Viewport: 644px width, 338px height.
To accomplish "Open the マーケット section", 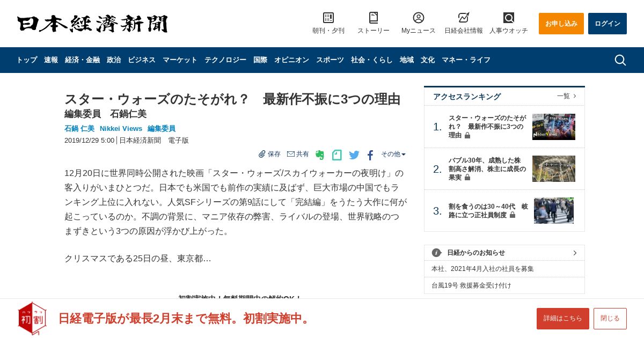I will click(180, 60).
